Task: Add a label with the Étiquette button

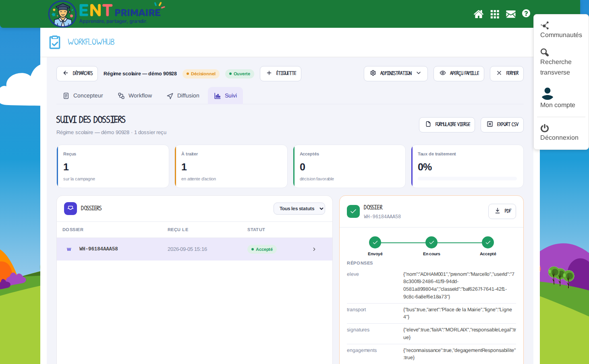Action: click(280, 74)
